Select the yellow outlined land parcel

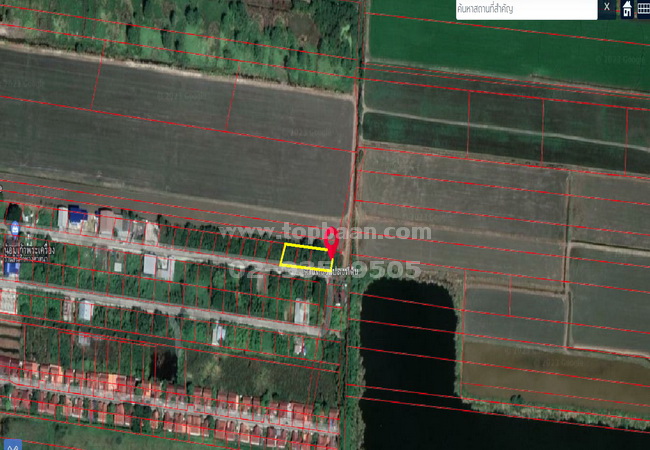[306, 256]
